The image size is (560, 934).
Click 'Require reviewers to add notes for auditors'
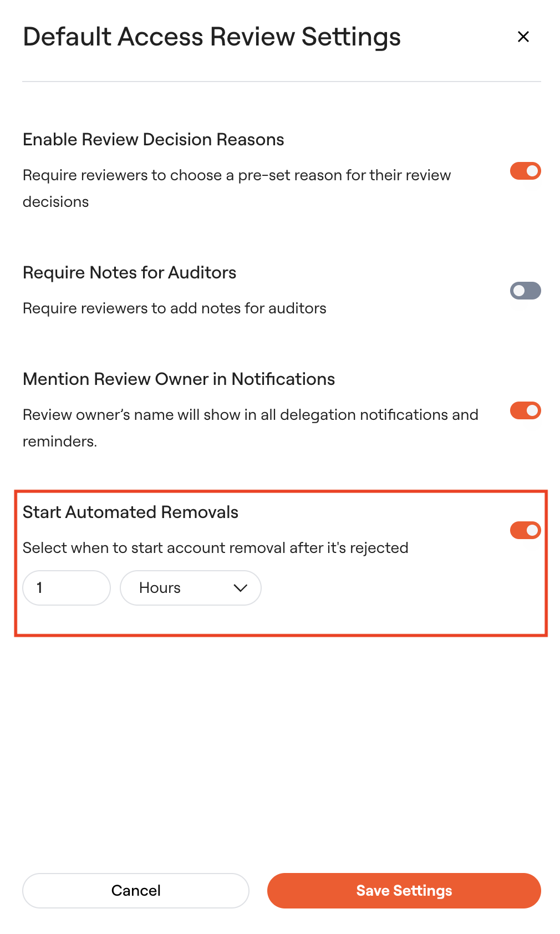pyautogui.click(x=175, y=308)
